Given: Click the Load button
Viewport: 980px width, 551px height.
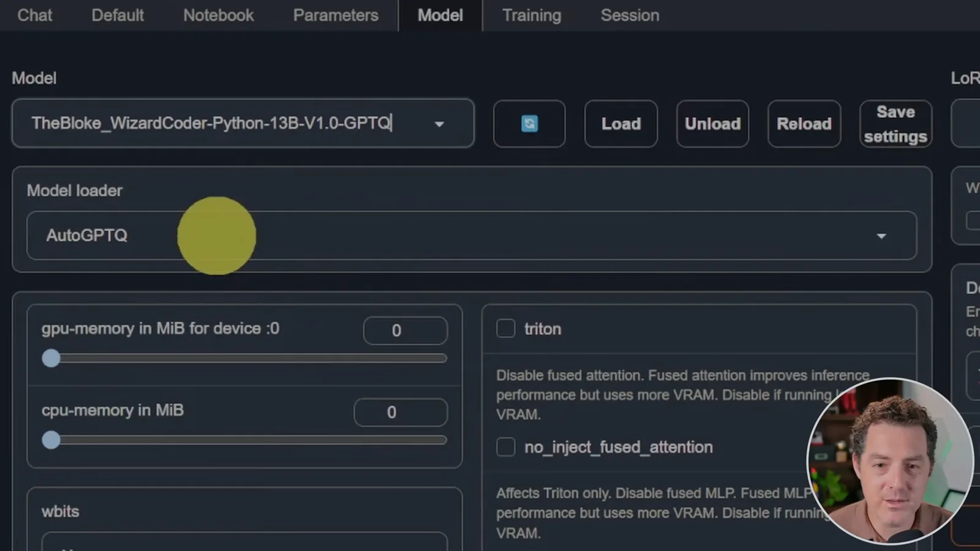Looking at the screenshot, I should (x=621, y=124).
